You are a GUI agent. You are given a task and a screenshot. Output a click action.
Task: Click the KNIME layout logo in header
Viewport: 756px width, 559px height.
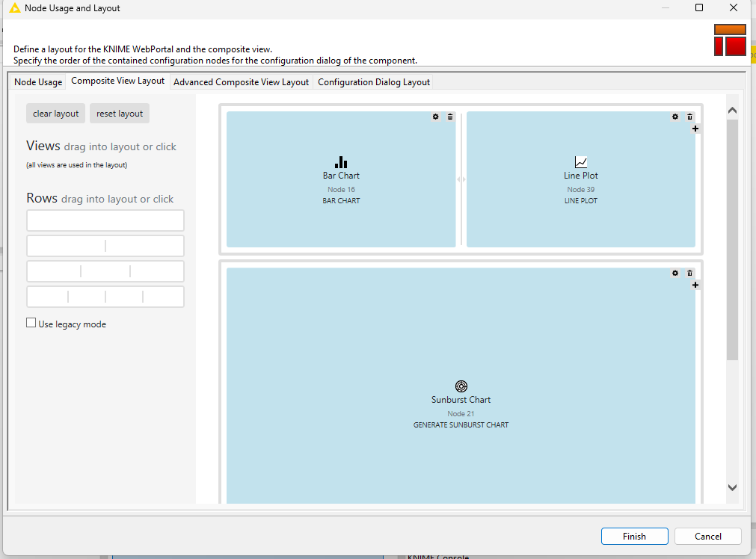pyautogui.click(x=730, y=40)
